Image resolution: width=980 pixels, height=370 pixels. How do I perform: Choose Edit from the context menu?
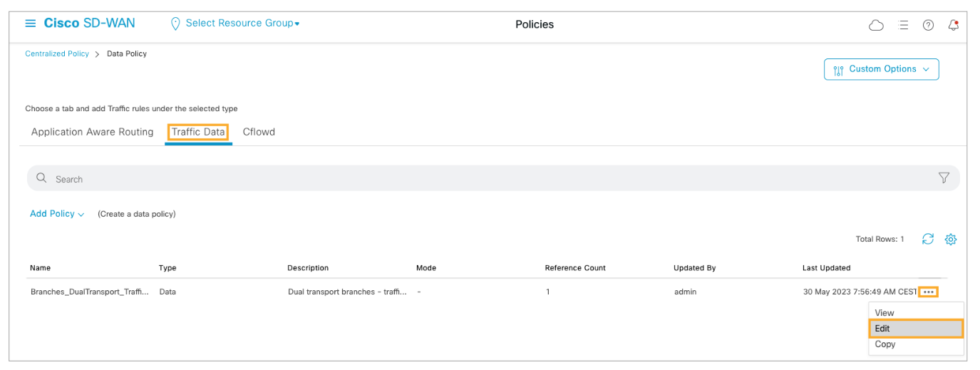point(915,329)
